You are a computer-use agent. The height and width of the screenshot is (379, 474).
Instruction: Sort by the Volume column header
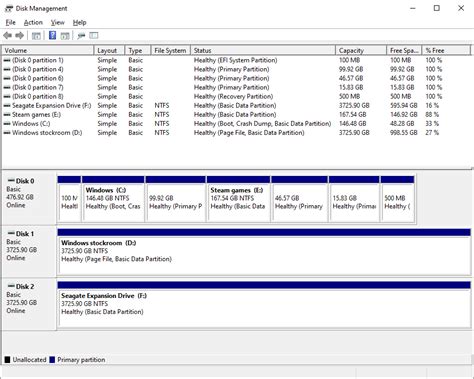click(x=48, y=50)
